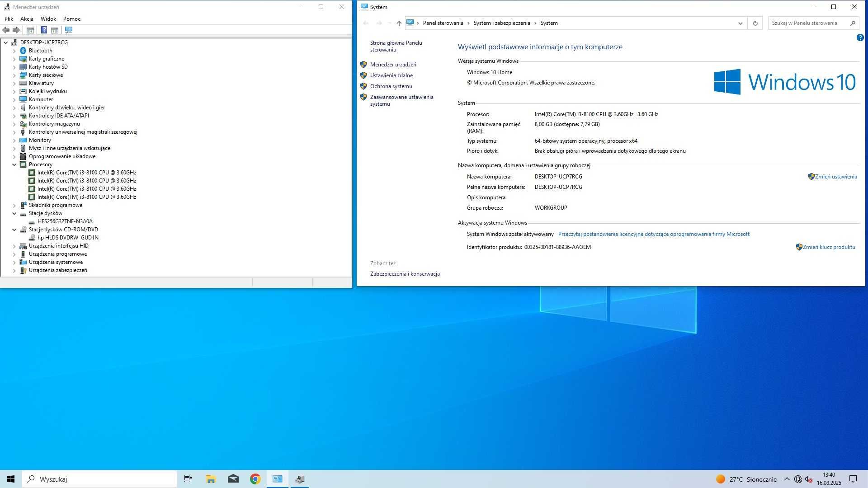Open Task View from the taskbar
This screenshot has width=868, height=488.
point(188,479)
